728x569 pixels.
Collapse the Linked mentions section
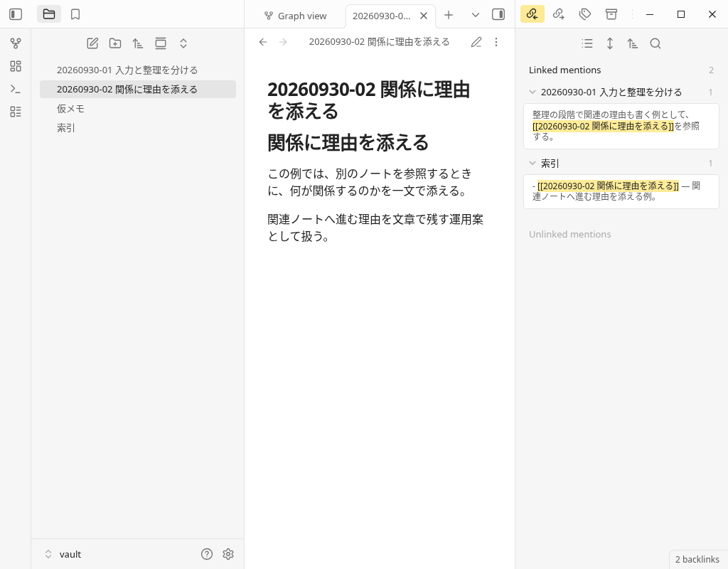pos(621,70)
